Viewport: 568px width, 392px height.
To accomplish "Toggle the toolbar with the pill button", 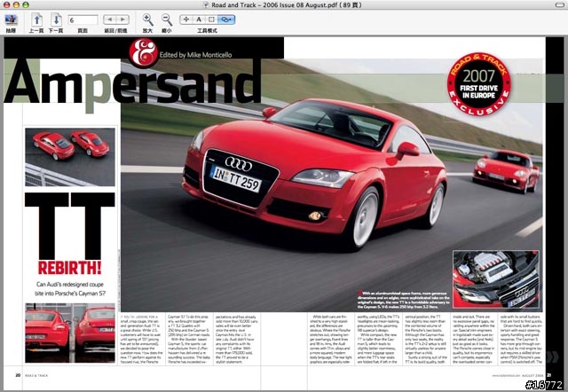I will coord(559,4).
